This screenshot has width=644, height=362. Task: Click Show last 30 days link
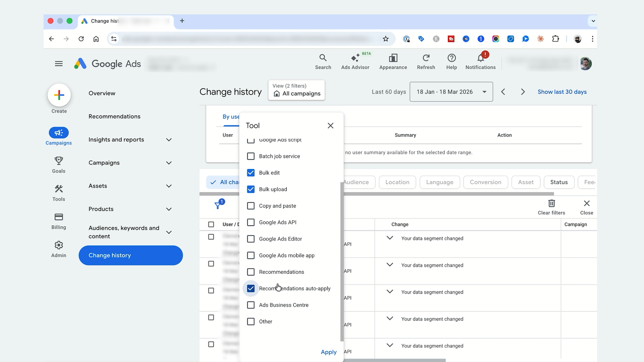pyautogui.click(x=562, y=92)
